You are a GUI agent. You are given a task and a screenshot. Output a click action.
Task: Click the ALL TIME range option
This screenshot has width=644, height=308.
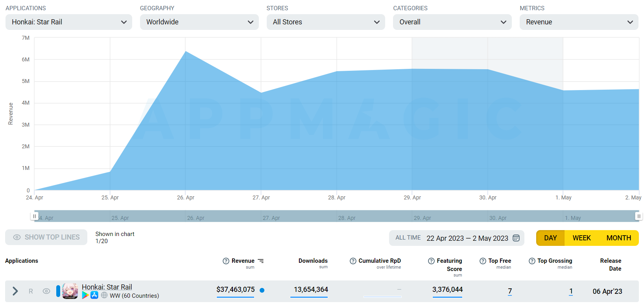pos(408,238)
